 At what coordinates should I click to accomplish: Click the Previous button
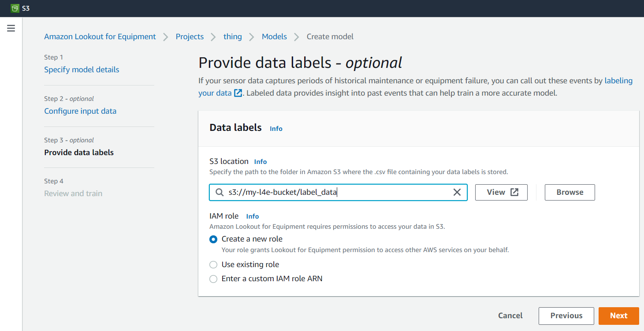pyautogui.click(x=566, y=316)
